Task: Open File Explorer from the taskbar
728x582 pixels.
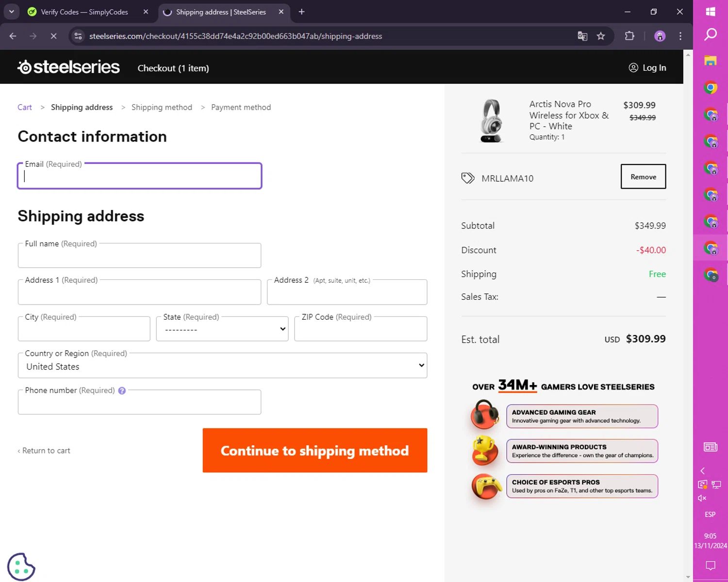Action: click(x=711, y=61)
